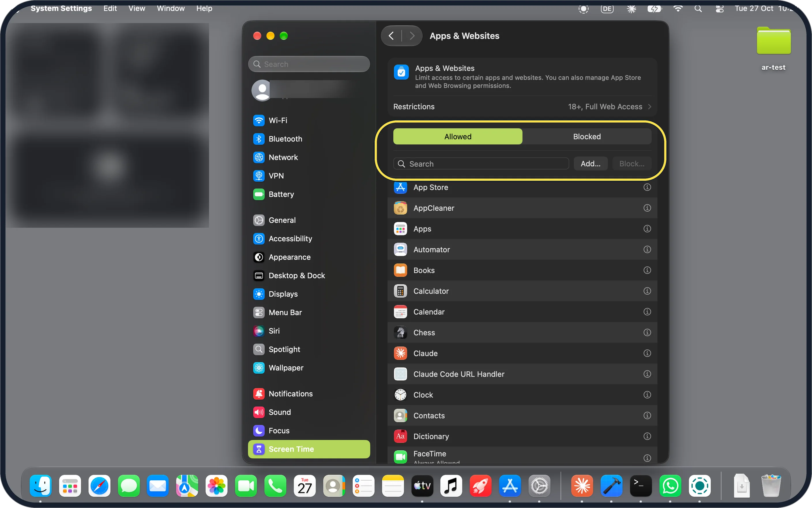Image resolution: width=812 pixels, height=508 pixels.
Task: Open info for Claude app row
Action: tap(647, 353)
